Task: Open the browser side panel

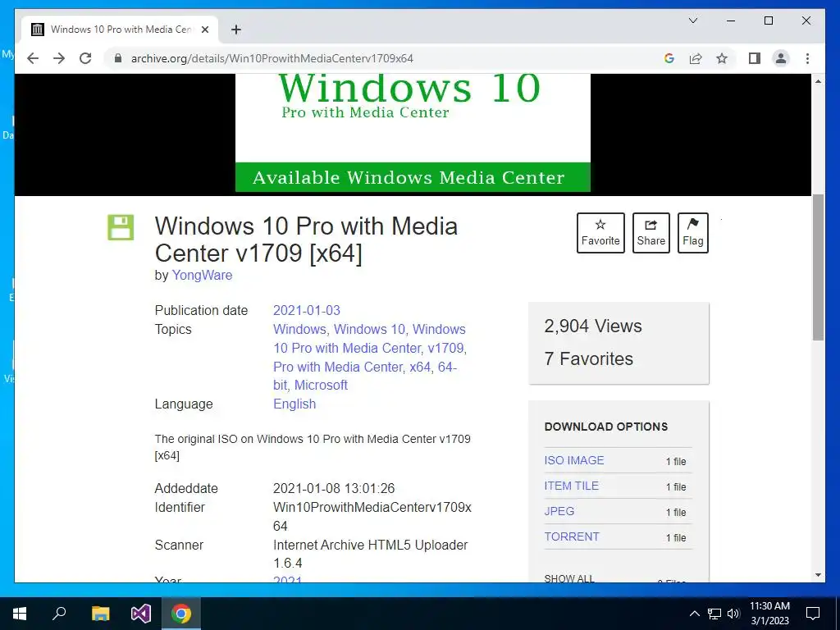Action: click(x=755, y=58)
